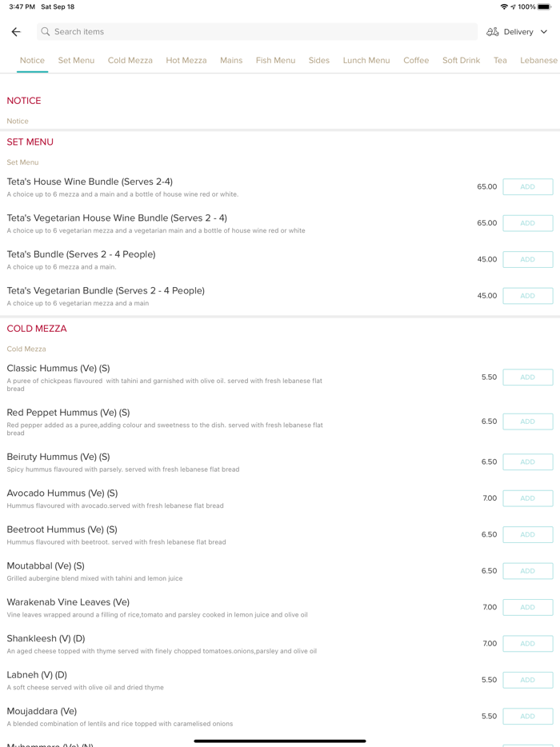Screen dimensions: 560x747
Task: Switch to the Set Menu tab
Action: [x=76, y=60]
